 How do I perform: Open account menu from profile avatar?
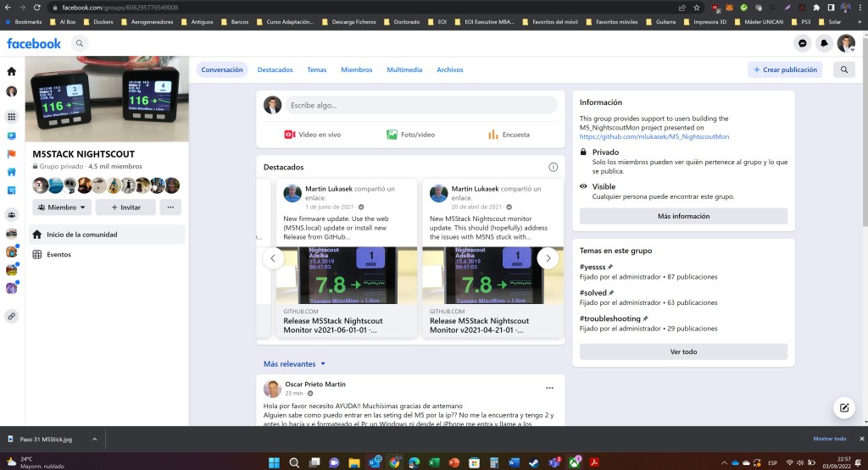pyautogui.click(x=846, y=43)
